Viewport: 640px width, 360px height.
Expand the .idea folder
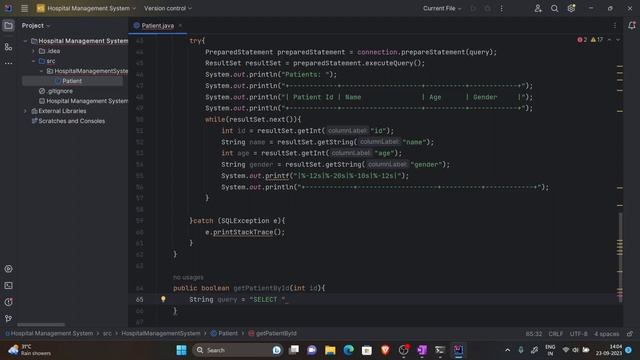click(33, 51)
